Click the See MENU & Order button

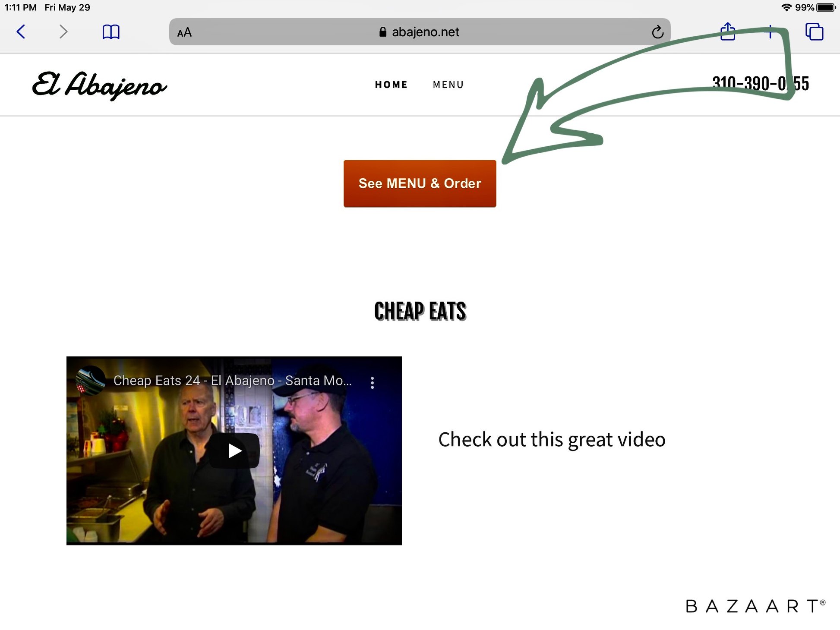point(420,183)
